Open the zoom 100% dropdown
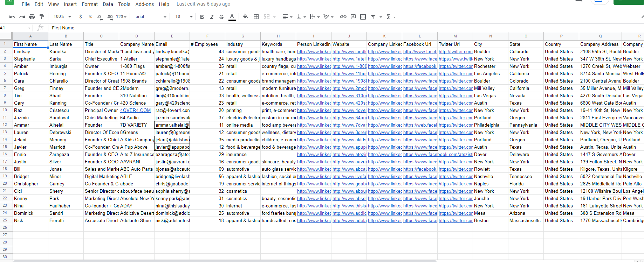This screenshot has height=262, width=644. pos(62,17)
